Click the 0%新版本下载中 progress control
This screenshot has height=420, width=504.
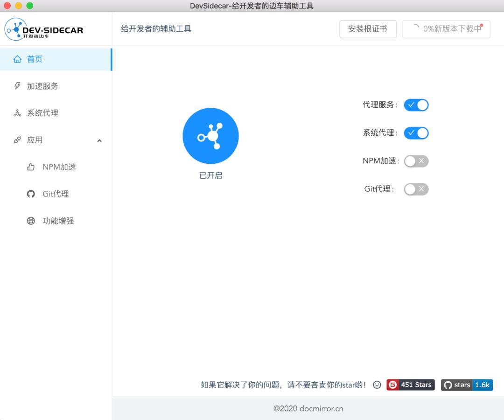[446, 29]
